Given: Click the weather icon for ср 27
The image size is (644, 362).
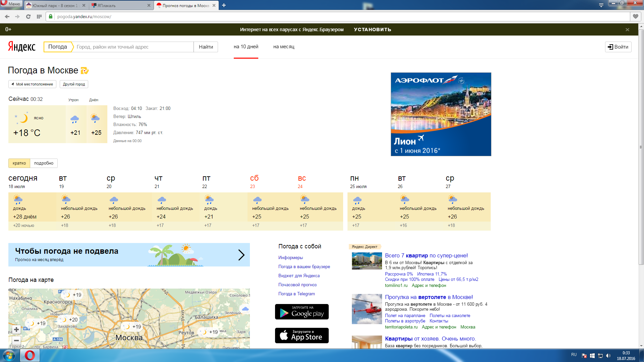Looking at the screenshot, I should point(452,199).
